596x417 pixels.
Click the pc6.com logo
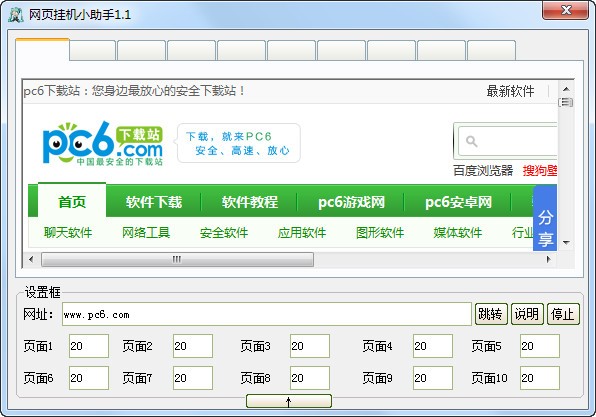103,144
